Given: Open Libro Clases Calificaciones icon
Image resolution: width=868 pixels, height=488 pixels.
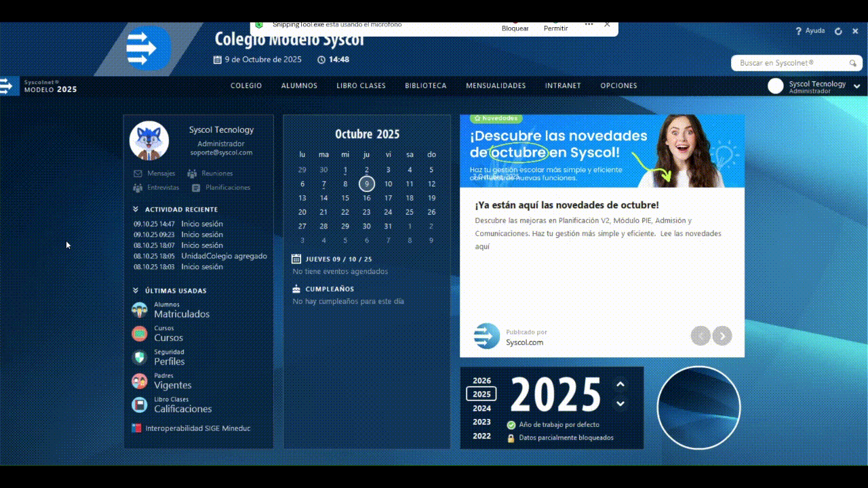Looking at the screenshot, I should click(139, 405).
